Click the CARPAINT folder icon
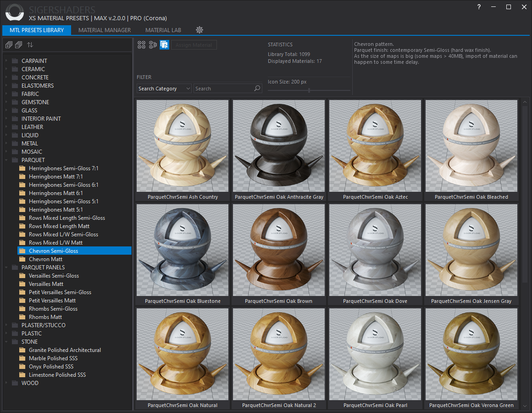This screenshot has width=532, height=413. click(15, 61)
